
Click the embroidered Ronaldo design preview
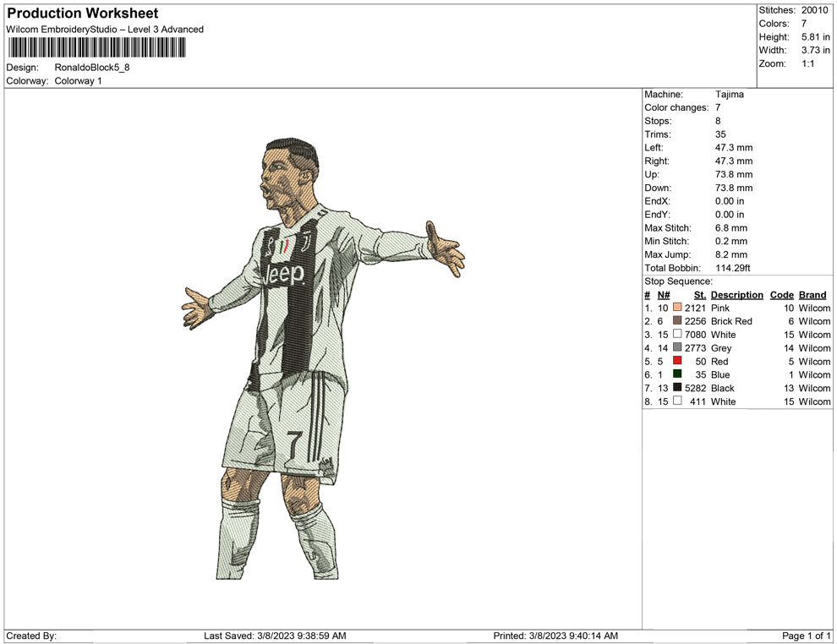click(323, 358)
